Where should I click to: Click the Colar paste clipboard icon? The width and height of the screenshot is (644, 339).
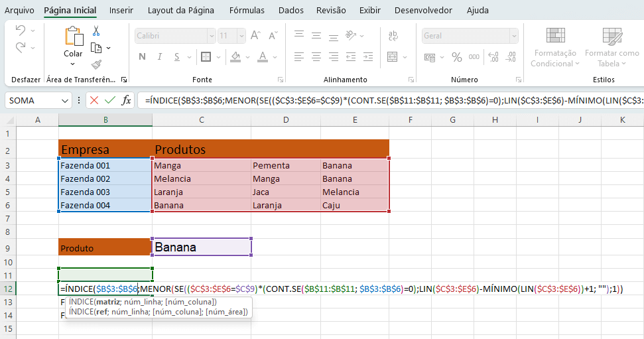coord(74,36)
